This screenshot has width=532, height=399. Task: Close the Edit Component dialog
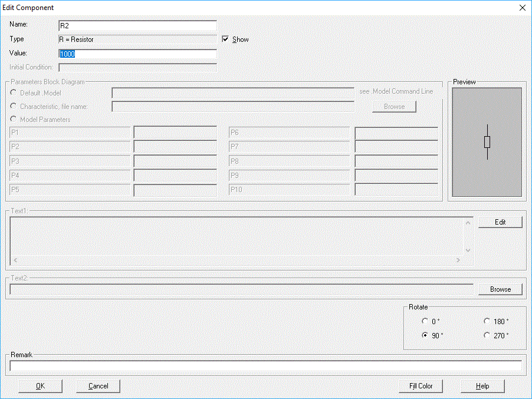pos(523,8)
